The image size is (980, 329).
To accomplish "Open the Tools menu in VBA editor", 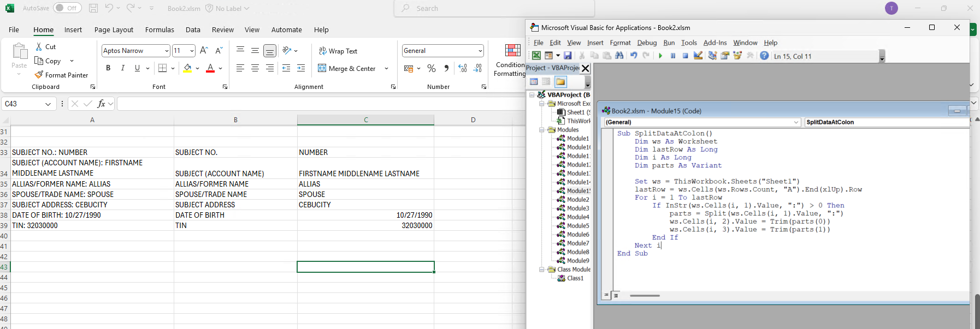I will [x=689, y=43].
